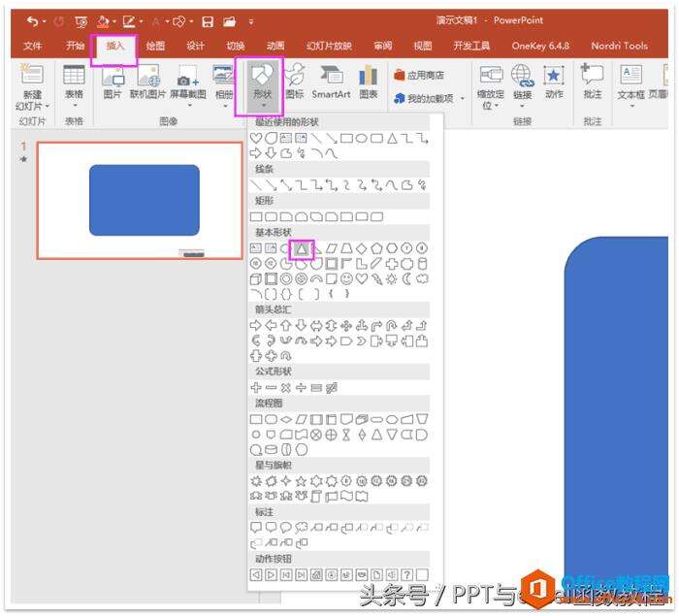
Task: Select the moon shape in 基本形状
Action: (406, 279)
